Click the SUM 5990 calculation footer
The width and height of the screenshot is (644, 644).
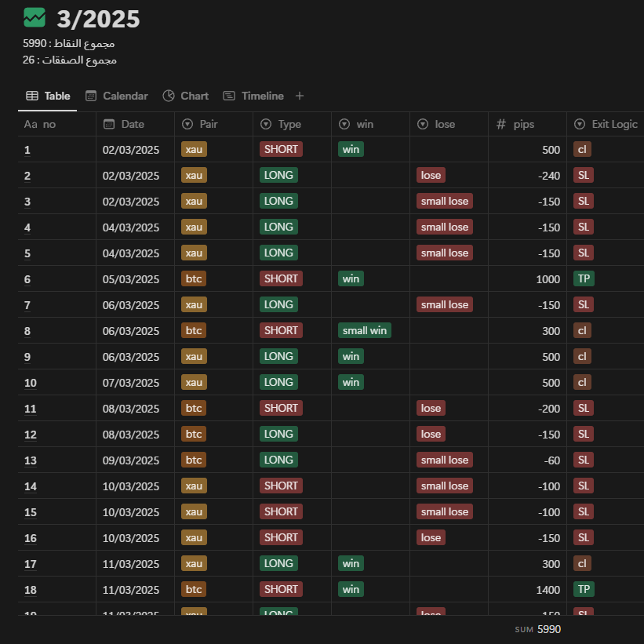[539, 629]
